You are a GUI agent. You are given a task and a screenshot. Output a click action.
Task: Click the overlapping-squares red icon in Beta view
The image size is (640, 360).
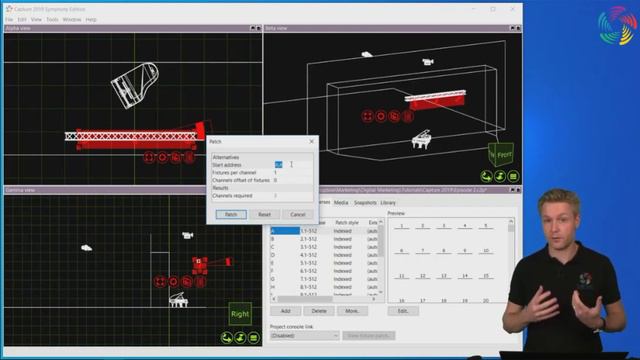[x=394, y=116]
